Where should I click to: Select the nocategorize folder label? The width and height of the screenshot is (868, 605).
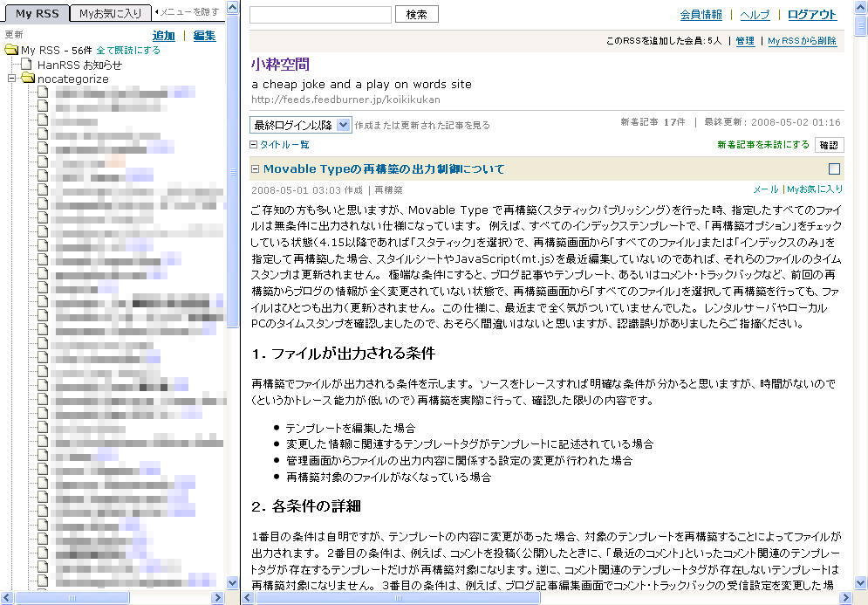point(73,79)
